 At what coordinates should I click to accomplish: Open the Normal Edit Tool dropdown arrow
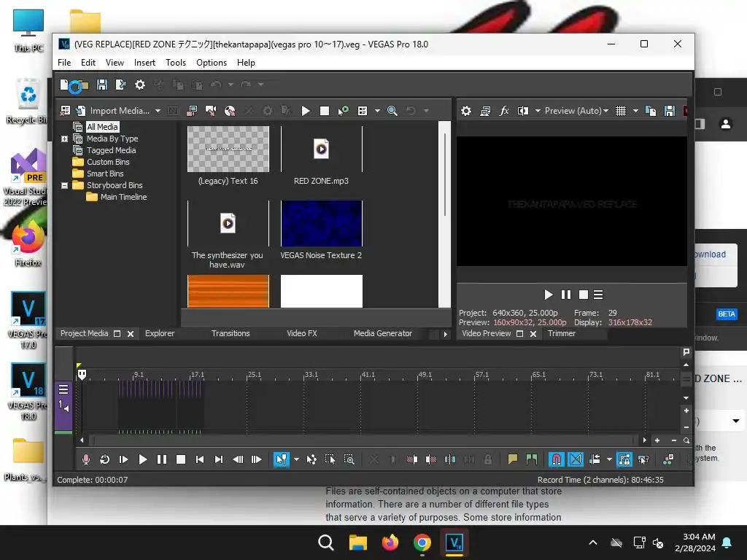(x=296, y=459)
